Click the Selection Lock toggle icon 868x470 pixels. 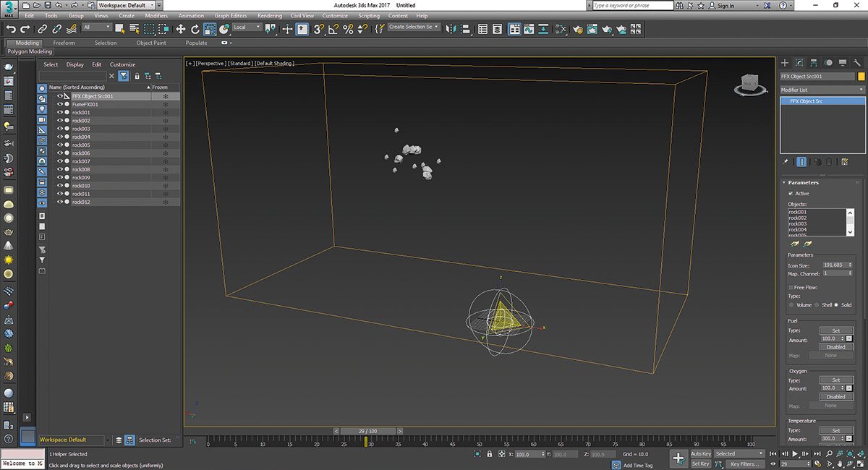[x=490, y=454]
